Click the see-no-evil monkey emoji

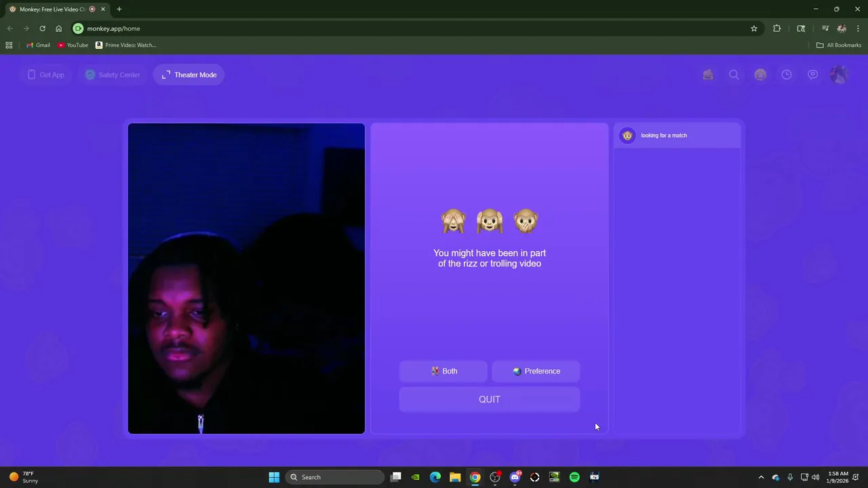pyautogui.click(x=453, y=222)
